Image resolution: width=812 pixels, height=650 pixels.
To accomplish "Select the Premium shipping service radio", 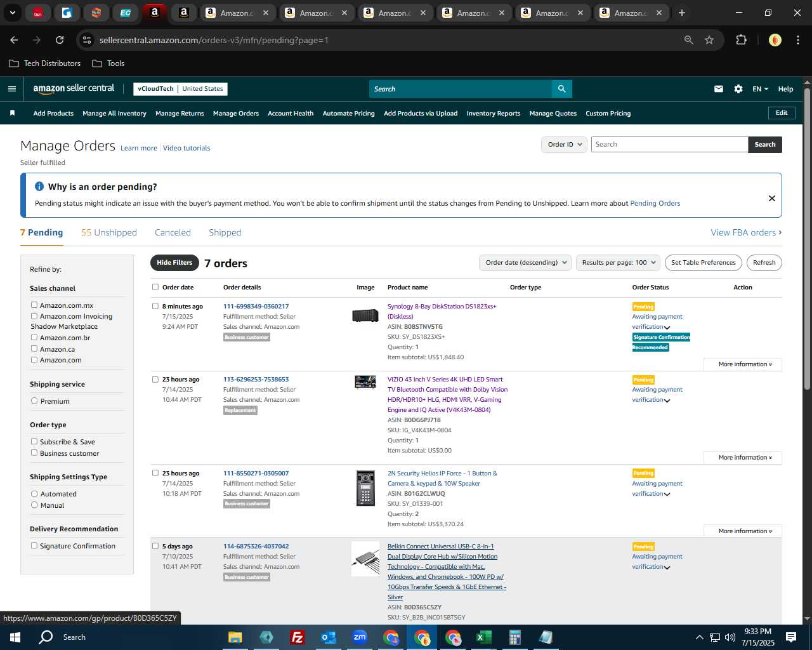I will click(x=34, y=401).
